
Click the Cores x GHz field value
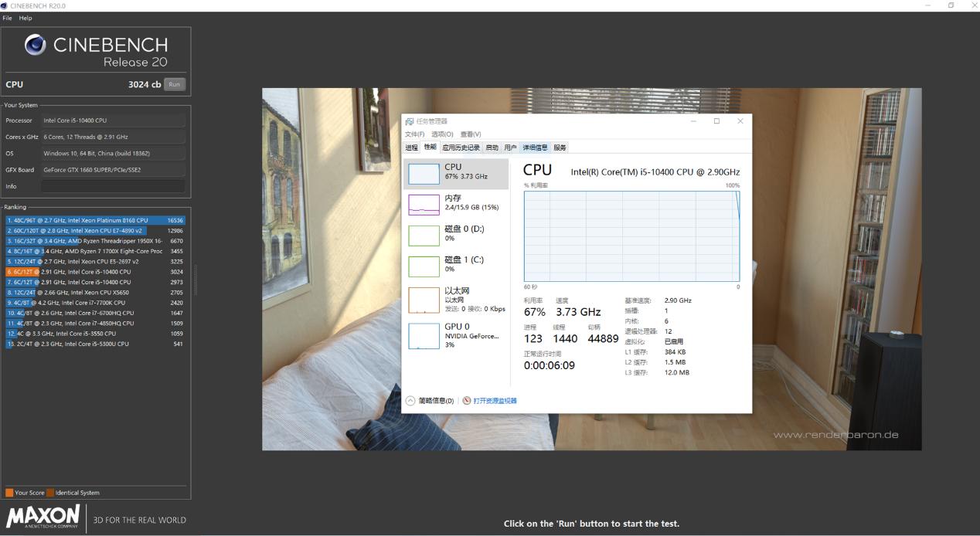(x=113, y=137)
